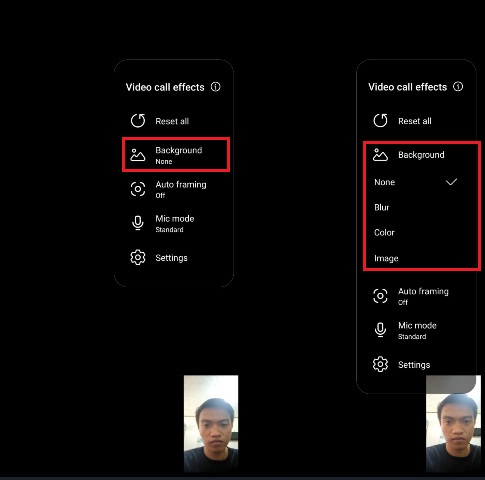Click the info icon in left panel header
Viewport: 485px width, 480px height.
point(216,87)
